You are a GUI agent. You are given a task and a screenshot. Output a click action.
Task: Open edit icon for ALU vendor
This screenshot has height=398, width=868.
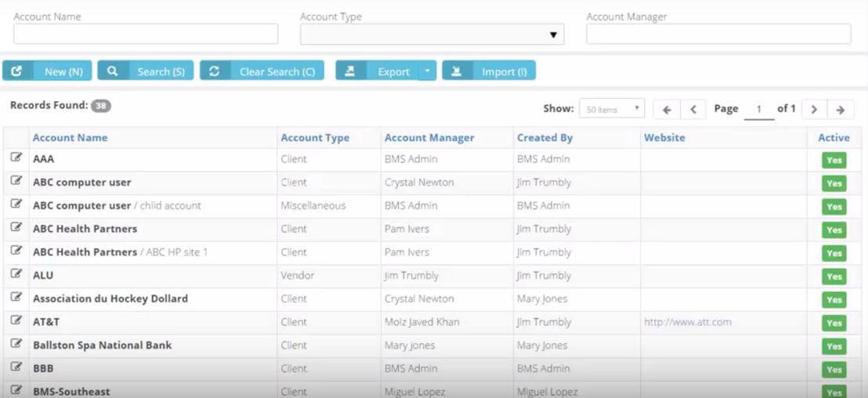tap(16, 273)
